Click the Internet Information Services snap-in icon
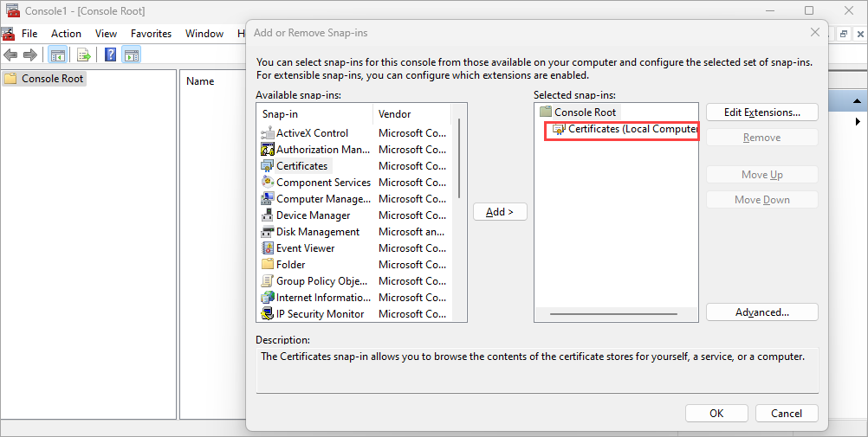This screenshot has width=868, height=437. click(268, 298)
